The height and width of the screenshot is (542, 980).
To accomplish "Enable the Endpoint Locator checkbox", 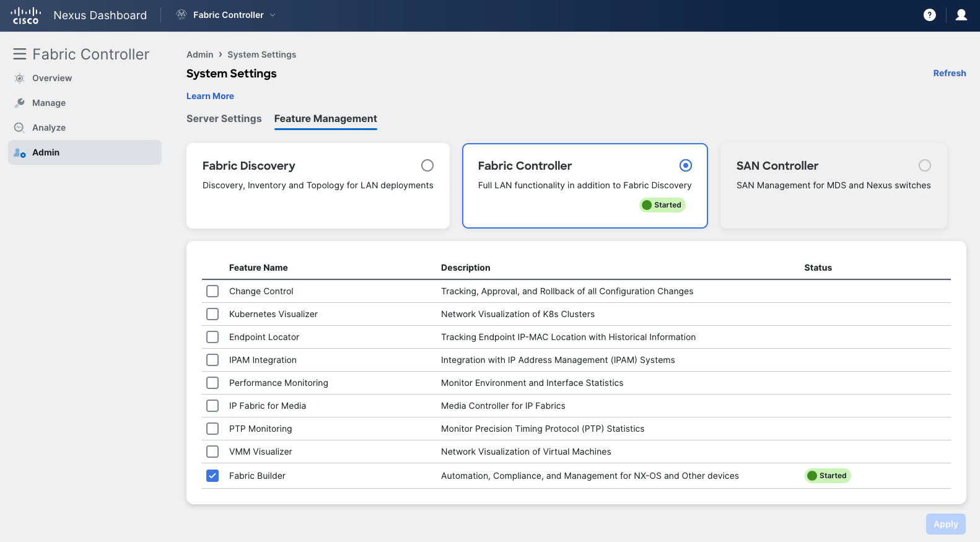I will pos(212,337).
